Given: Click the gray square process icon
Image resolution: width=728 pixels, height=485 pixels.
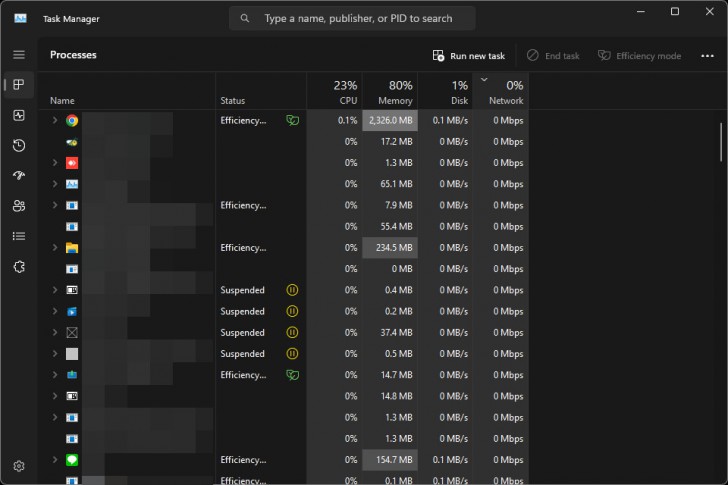Looking at the screenshot, I should (72, 354).
